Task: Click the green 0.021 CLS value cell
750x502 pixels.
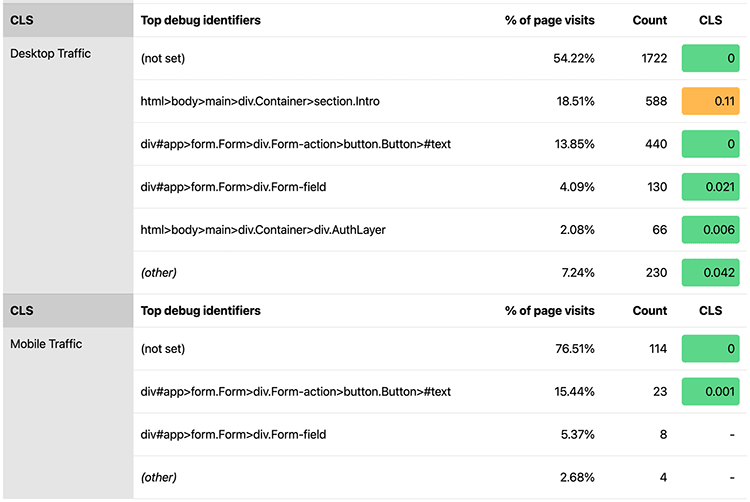Action: (710, 186)
